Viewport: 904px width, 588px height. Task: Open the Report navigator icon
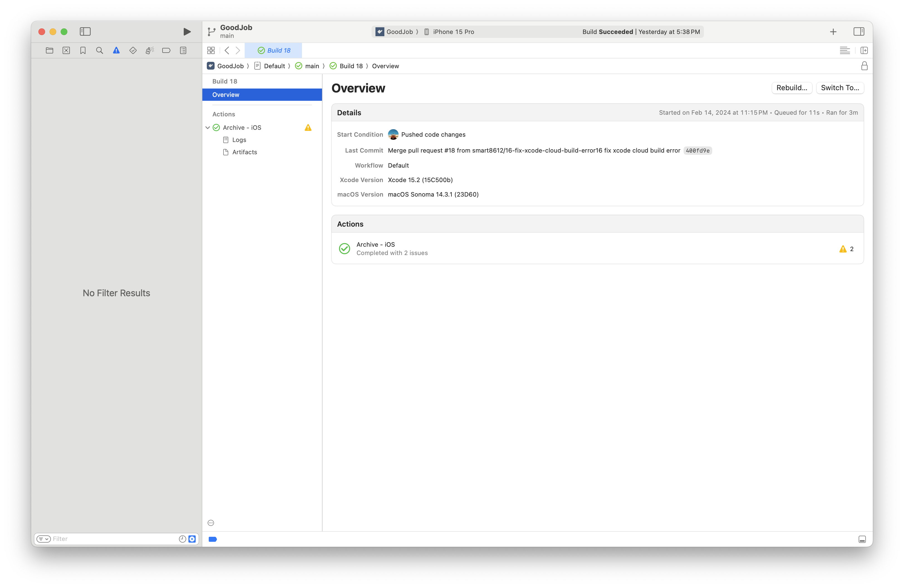[183, 50]
